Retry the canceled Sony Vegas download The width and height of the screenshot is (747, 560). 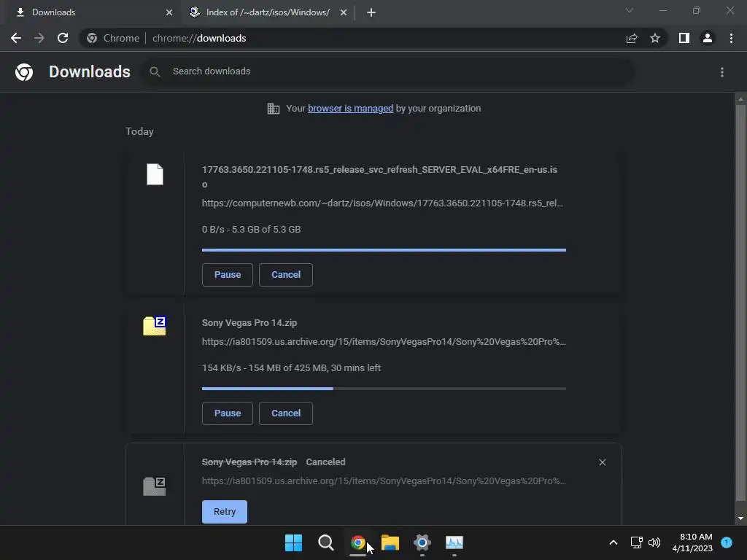(225, 512)
